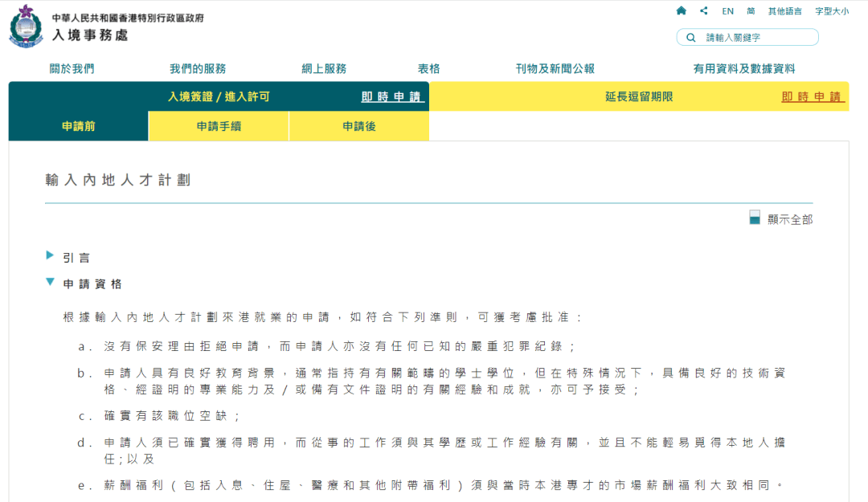Select the 申請手續 sub-tab

pos(219,126)
